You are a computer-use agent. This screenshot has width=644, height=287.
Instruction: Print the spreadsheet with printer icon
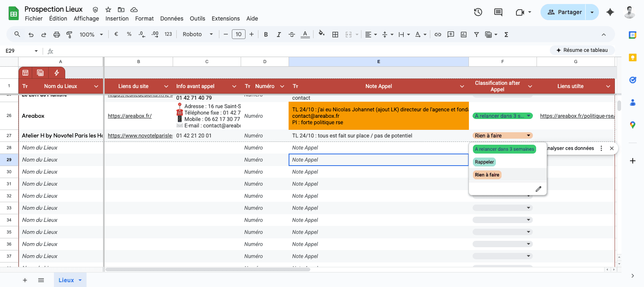[57, 35]
